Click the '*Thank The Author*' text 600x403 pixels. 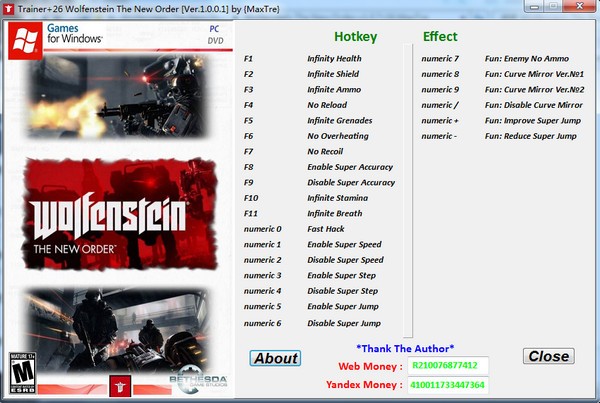(x=405, y=349)
